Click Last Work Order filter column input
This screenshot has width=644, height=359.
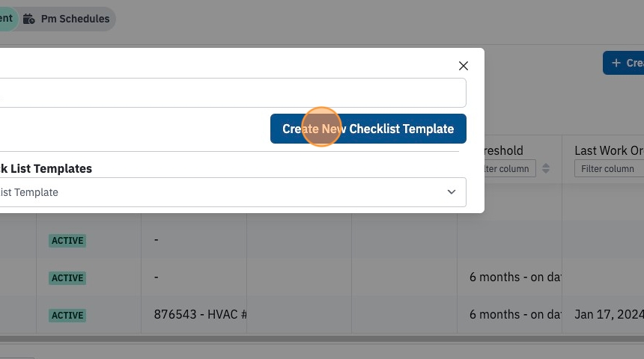609,168
